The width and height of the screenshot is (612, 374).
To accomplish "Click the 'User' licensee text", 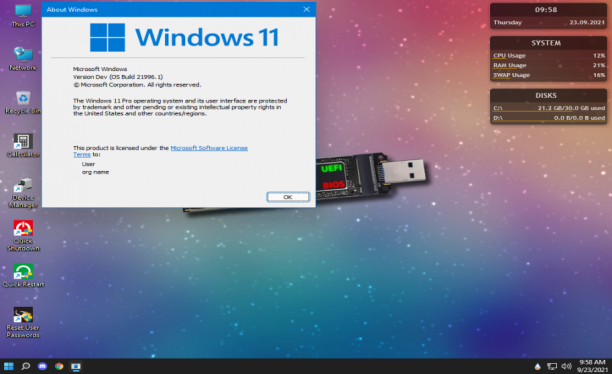I will point(88,164).
